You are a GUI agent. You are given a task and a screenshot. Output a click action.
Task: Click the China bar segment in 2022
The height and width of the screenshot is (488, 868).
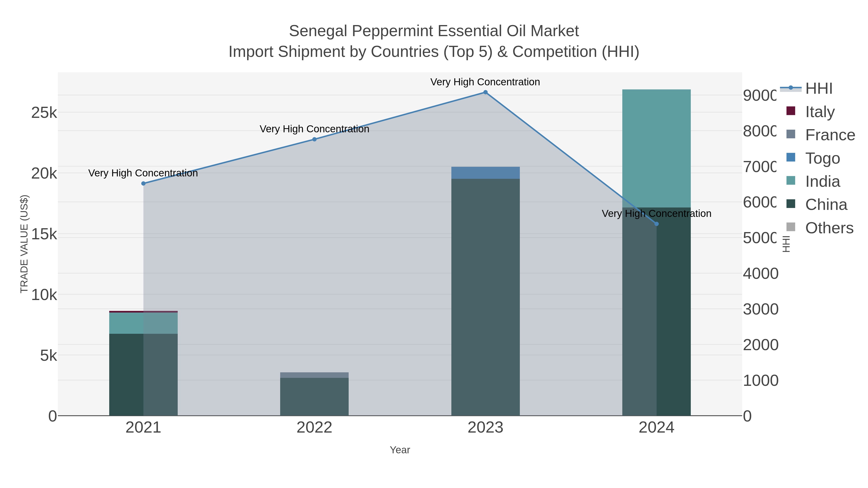[314, 397]
